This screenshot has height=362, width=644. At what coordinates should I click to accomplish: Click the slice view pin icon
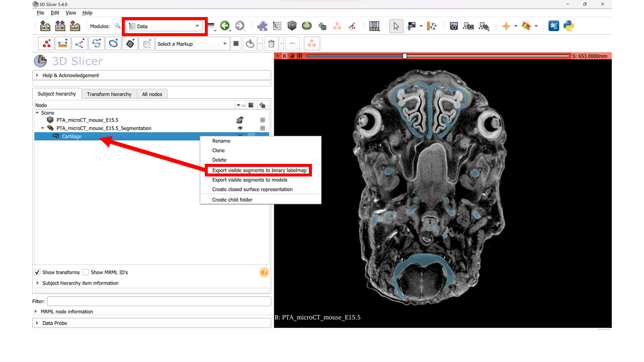(277, 56)
